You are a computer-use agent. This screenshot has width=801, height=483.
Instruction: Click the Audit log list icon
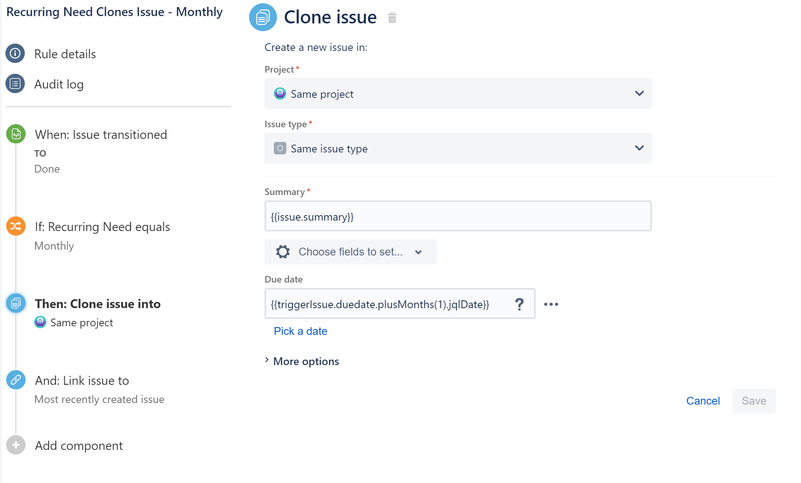click(x=15, y=83)
